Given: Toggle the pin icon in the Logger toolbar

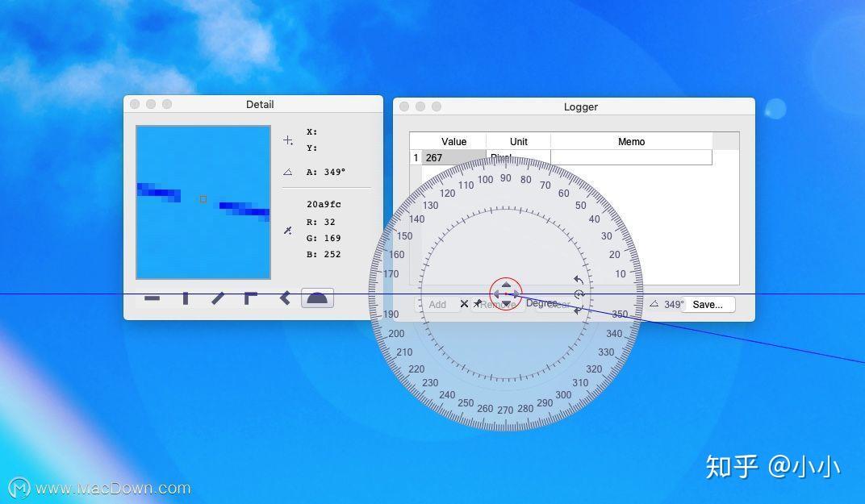Looking at the screenshot, I should pos(476,304).
